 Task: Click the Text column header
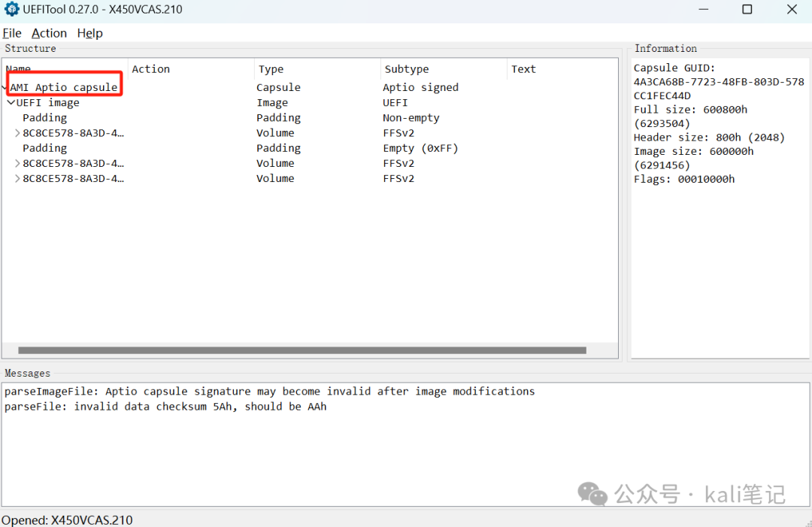point(562,69)
